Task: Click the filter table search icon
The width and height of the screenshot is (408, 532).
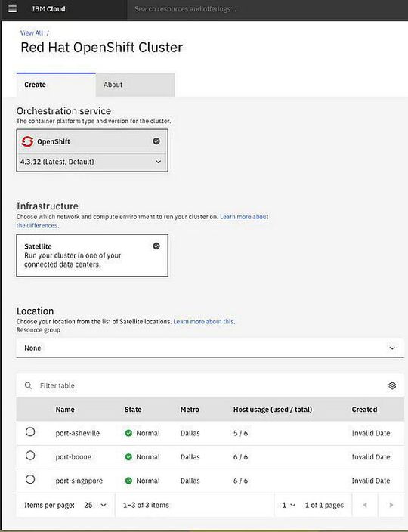Action: pyautogui.click(x=29, y=385)
